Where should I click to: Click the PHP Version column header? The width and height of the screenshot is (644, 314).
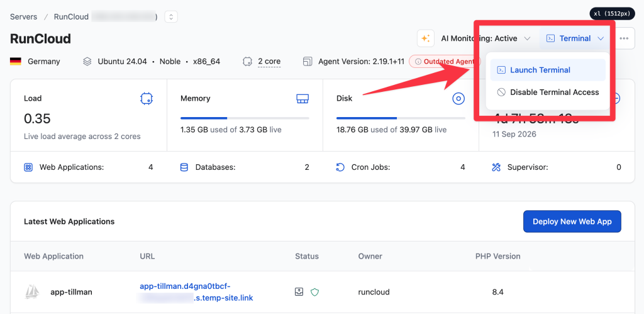click(498, 257)
